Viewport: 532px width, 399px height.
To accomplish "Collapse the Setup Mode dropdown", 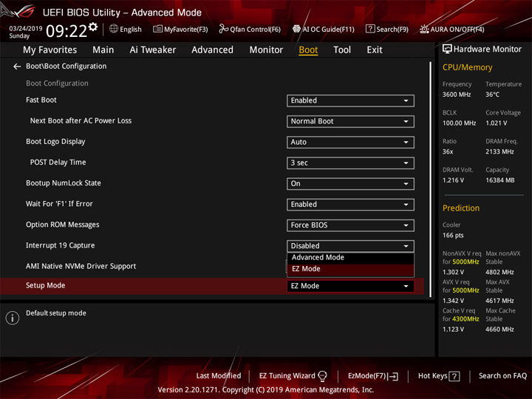I will (350, 286).
